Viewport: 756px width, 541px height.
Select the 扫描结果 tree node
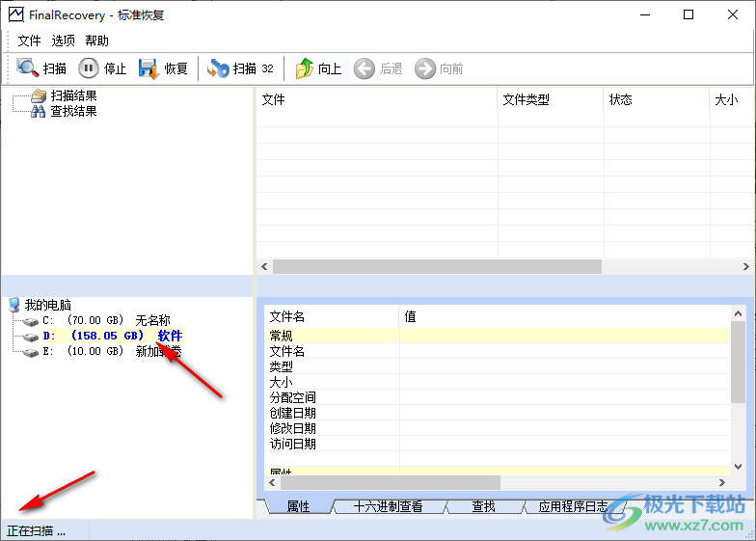click(73, 95)
